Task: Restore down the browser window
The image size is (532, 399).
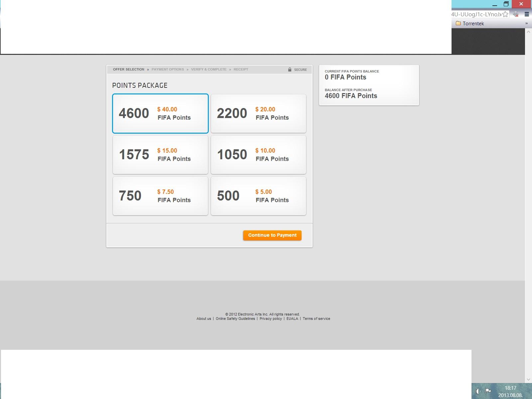Action: [506, 4]
